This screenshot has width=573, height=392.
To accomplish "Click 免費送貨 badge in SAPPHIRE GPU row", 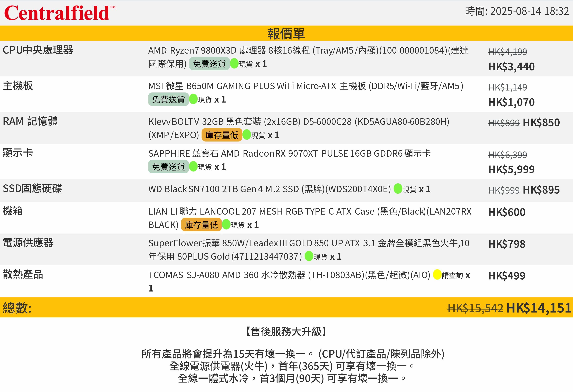I will (168, 167).
